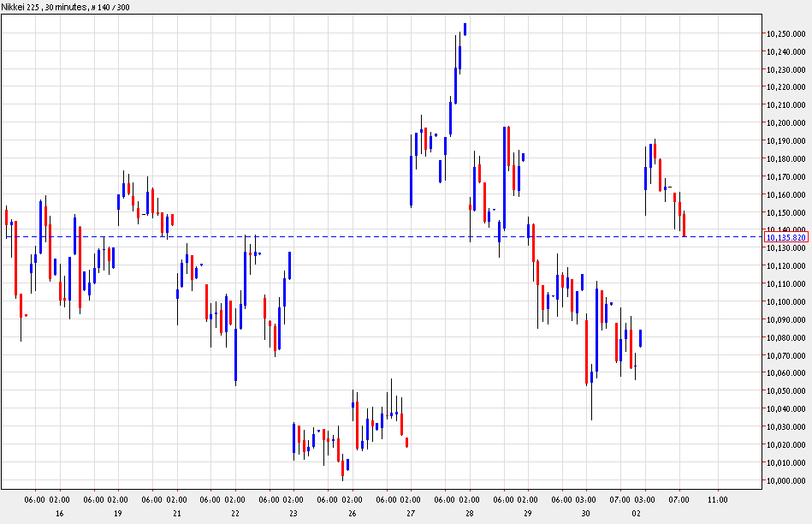The image size is (812, 524).
Task: Click date label 28 on time axis
Action: click(469, 513)
